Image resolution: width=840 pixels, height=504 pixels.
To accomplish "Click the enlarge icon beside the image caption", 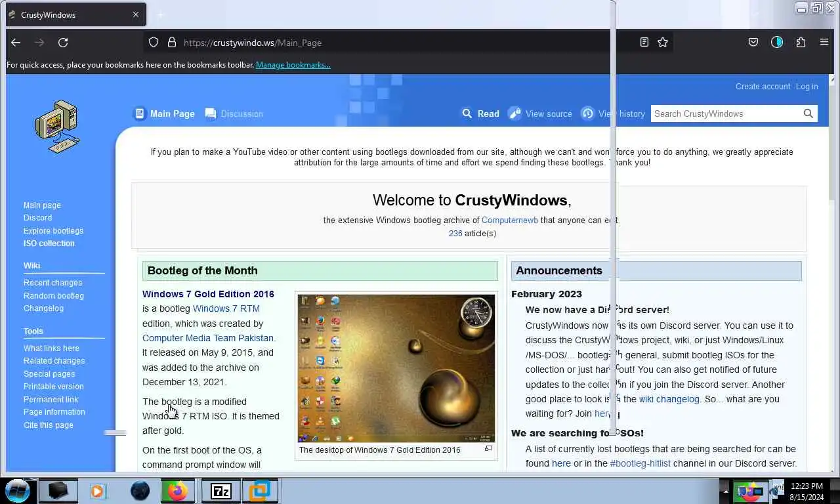I will 488,449.
